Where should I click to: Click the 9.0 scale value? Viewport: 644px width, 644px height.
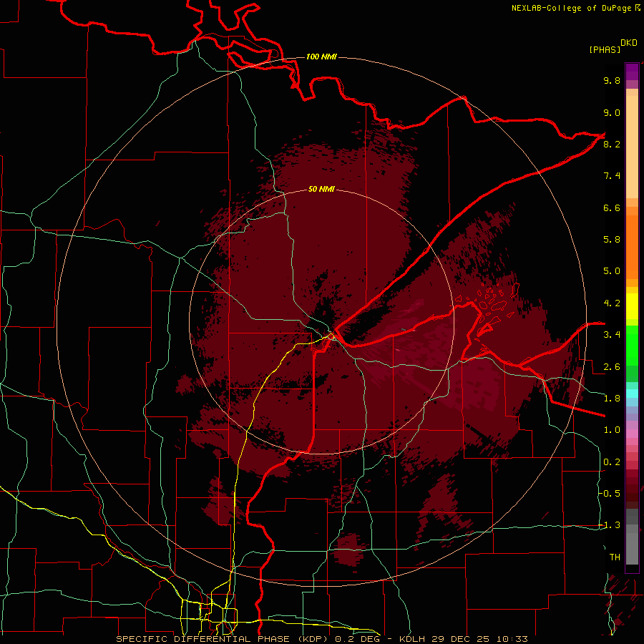pyautogui.click(x=612, y=112)
